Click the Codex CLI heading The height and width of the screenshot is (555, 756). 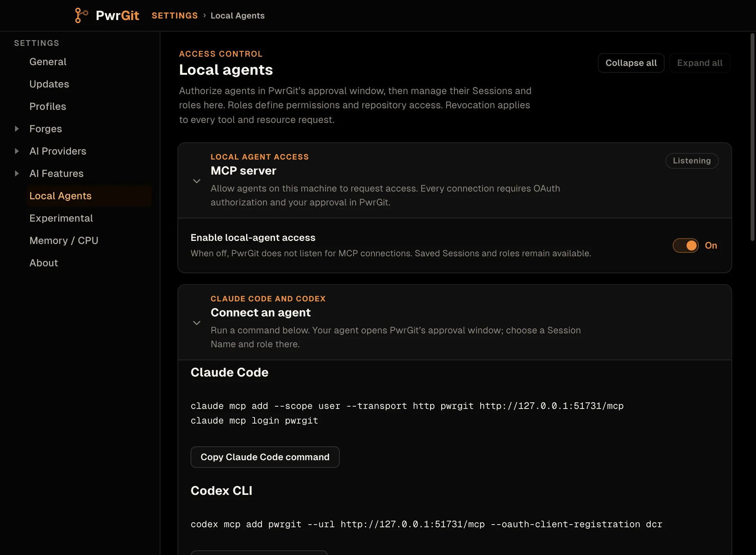coord(221,491)
